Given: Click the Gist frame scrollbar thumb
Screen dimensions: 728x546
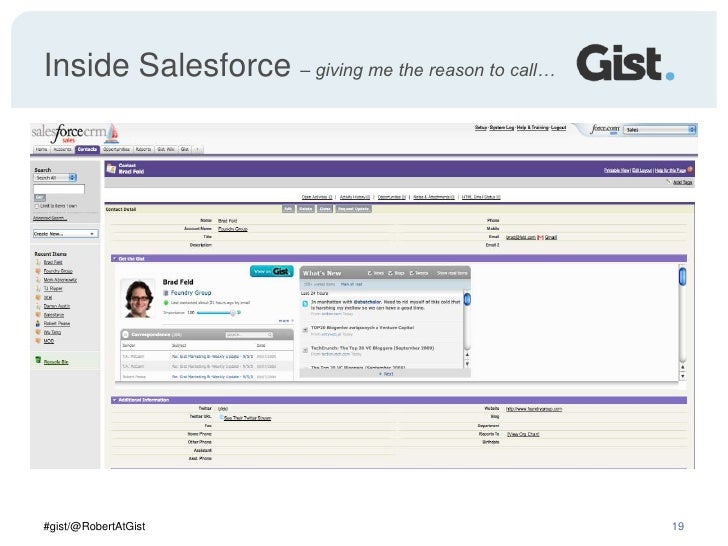Looking at the screenshot, I should pos(682,277).
